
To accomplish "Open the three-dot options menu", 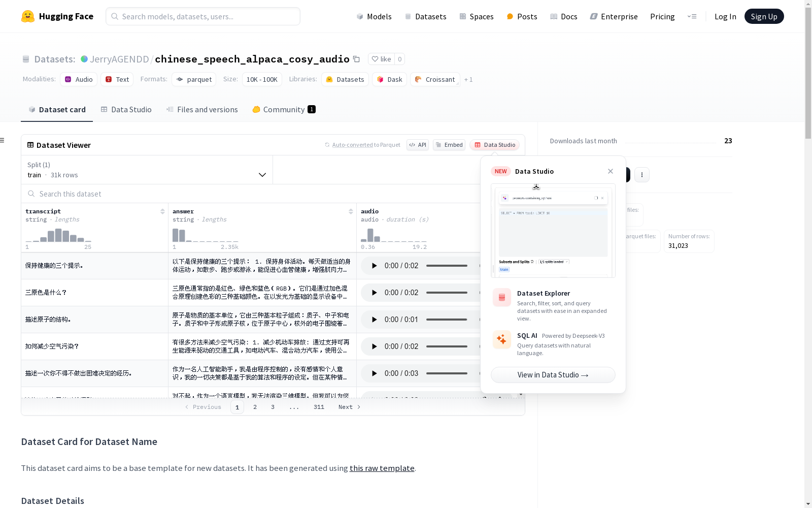I will tap(642, 175).
